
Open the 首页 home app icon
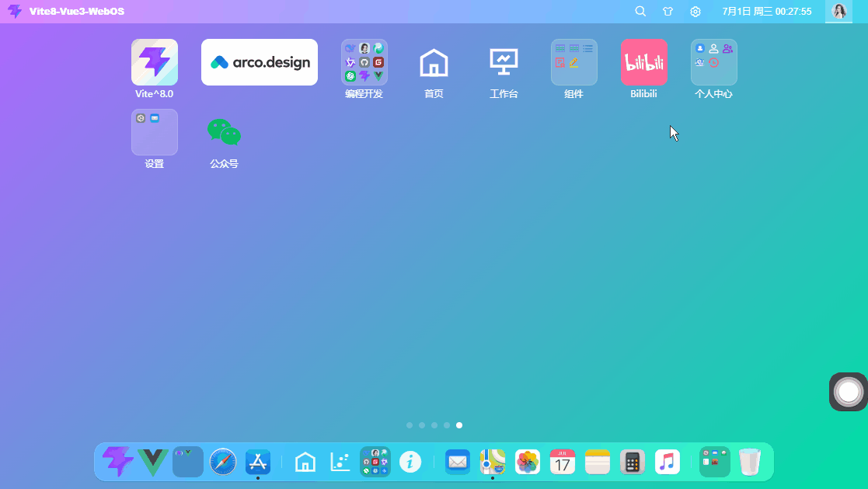coord(434,62)
